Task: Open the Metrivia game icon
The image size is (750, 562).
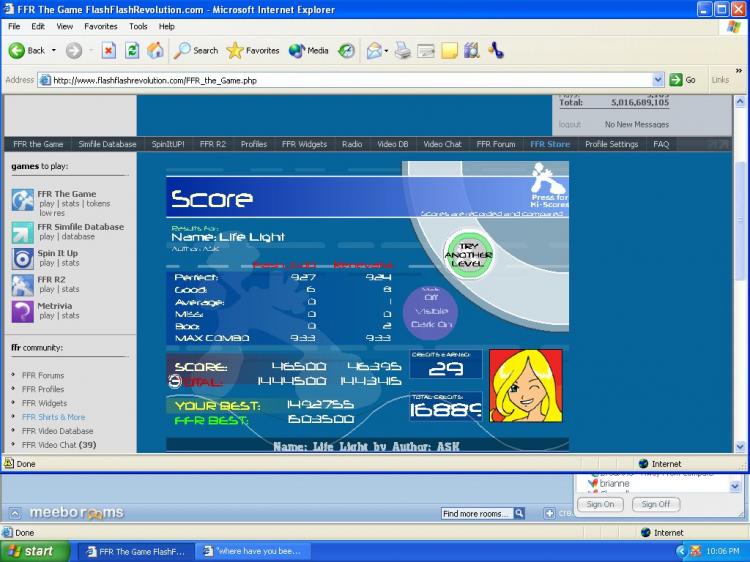Action: point(22,311)
